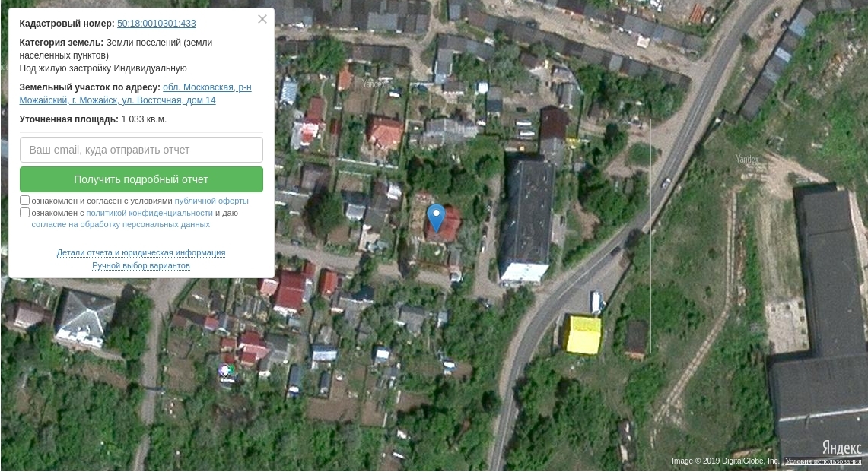Click the long dark-roofed building beside the pin
868x472 pixels.
pyautogui.click(x=526, y=219)
